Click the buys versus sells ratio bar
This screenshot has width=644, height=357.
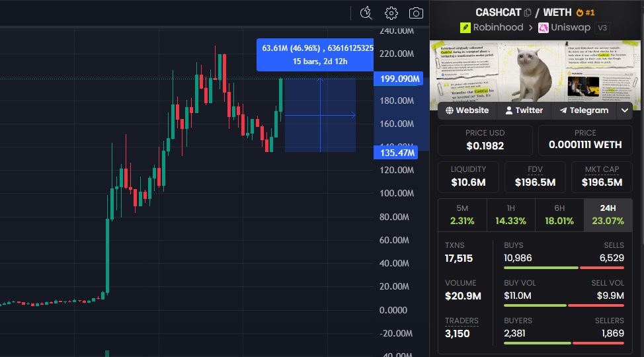pos(564,268)
